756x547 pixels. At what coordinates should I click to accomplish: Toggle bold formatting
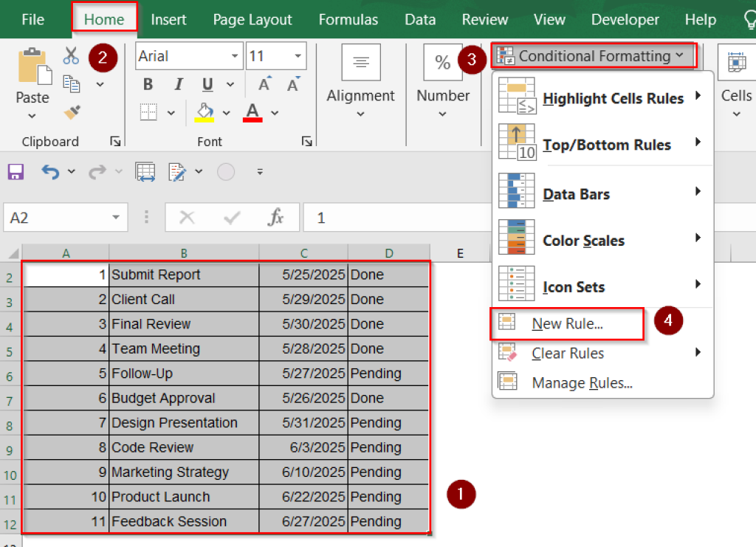pos(148,84)
